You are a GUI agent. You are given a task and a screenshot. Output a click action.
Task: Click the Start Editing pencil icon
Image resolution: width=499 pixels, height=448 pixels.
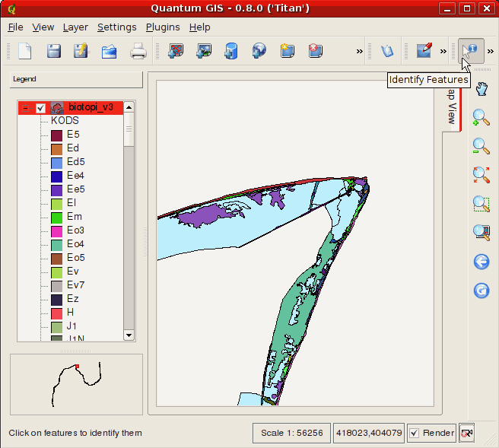424,51
